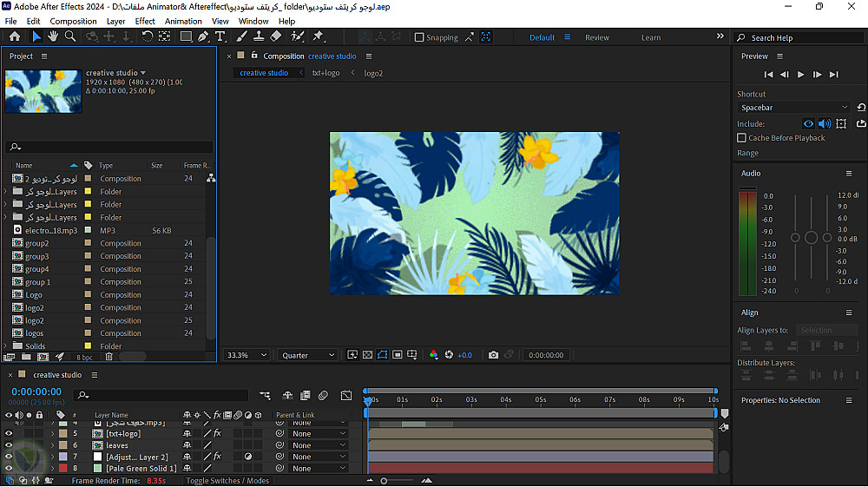Screen dimensions: 868x487
Task: Enable the Snapping checkbox
Action: [419, 37]
